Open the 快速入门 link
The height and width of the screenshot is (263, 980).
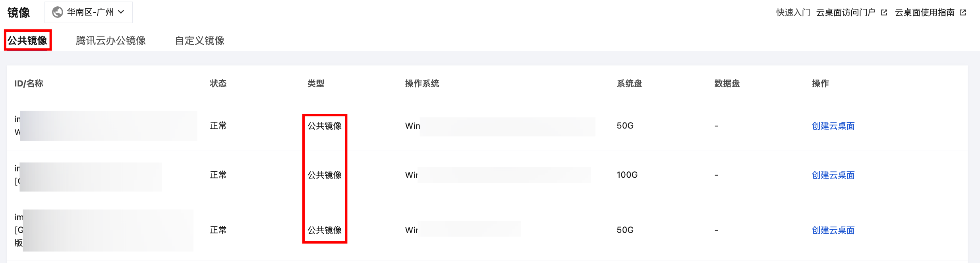(x=793, y=13)
